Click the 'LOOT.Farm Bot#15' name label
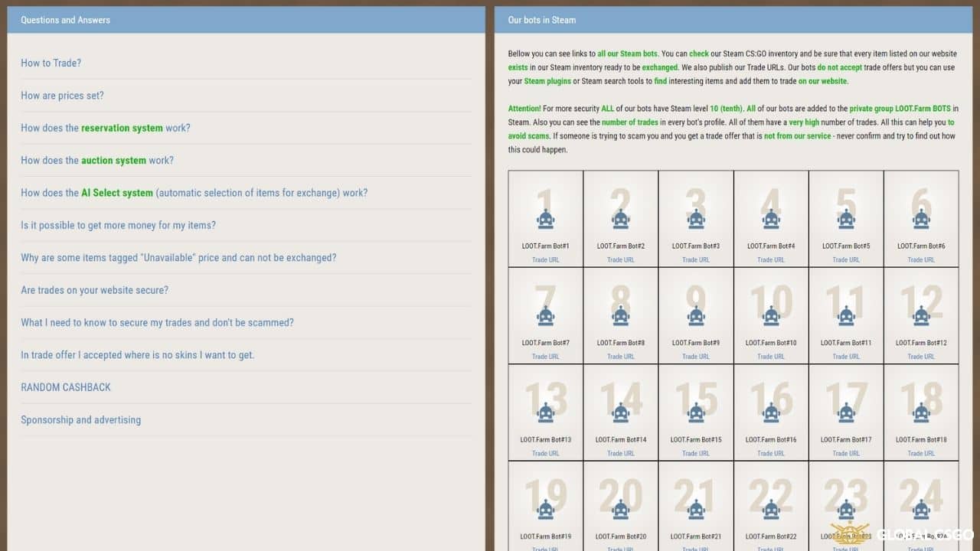 tap(695, 440)
